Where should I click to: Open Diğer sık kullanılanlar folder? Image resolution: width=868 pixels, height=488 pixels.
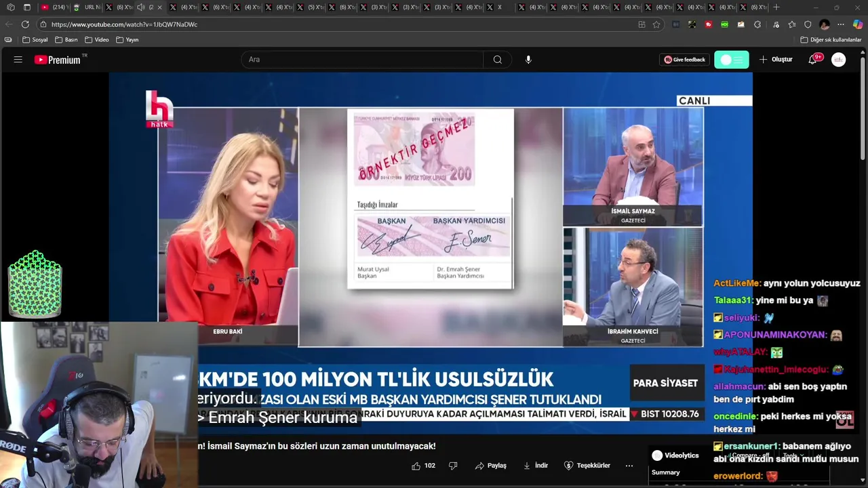[831, 40]
